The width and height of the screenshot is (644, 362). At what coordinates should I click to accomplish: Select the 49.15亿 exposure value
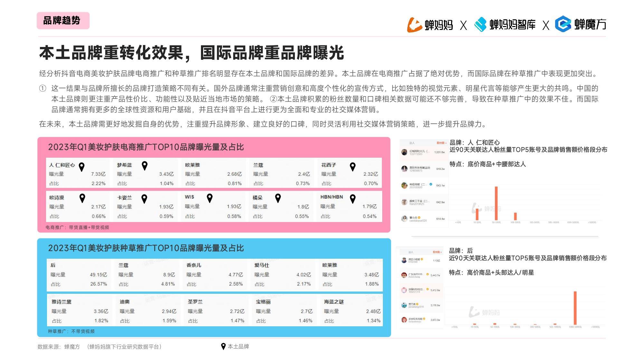tap(99, 275)
